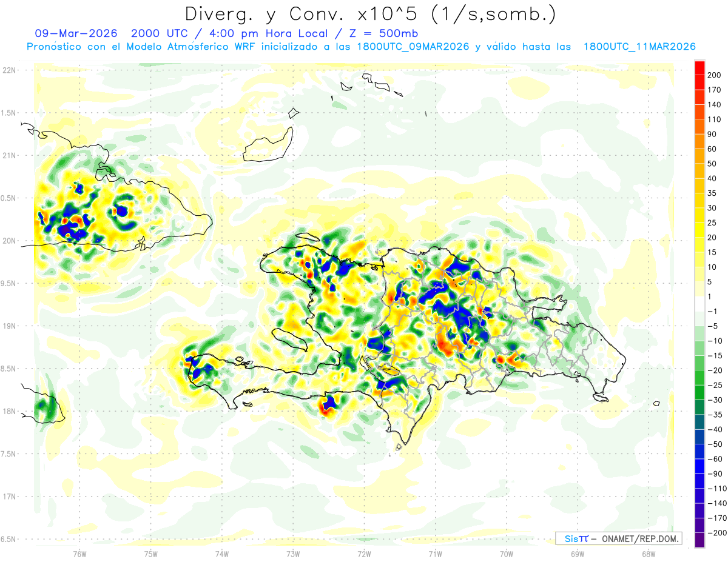Click the 68W longitude label
Image resolution: width=728 pixels, height=562 pixels.
click(649, 554)
